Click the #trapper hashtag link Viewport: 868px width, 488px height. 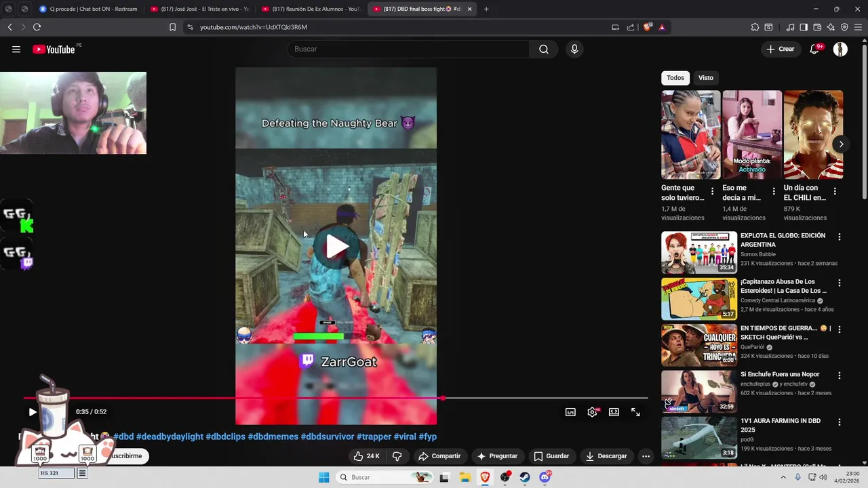(x=374, y=436)
